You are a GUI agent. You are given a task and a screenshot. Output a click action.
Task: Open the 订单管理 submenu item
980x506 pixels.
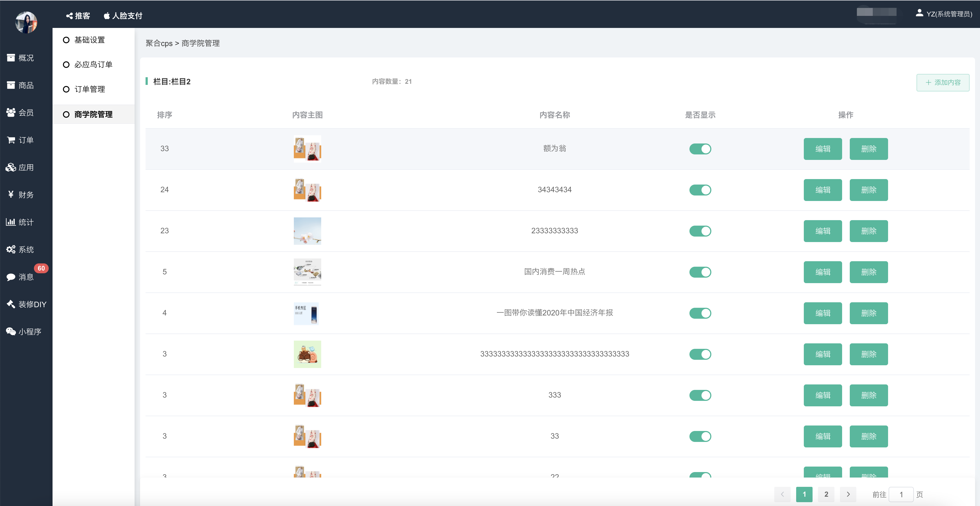click(x=89, y=90)
